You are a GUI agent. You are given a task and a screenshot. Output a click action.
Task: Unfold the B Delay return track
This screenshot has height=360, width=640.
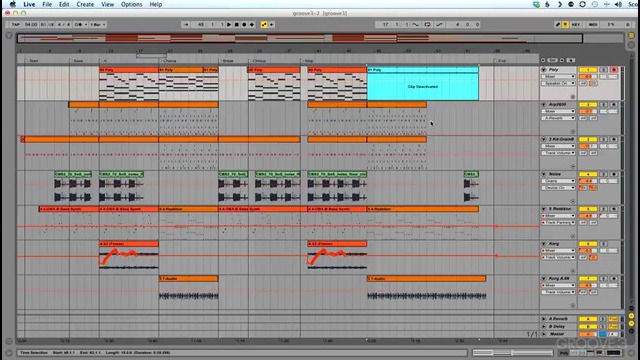tap(544, 327)
